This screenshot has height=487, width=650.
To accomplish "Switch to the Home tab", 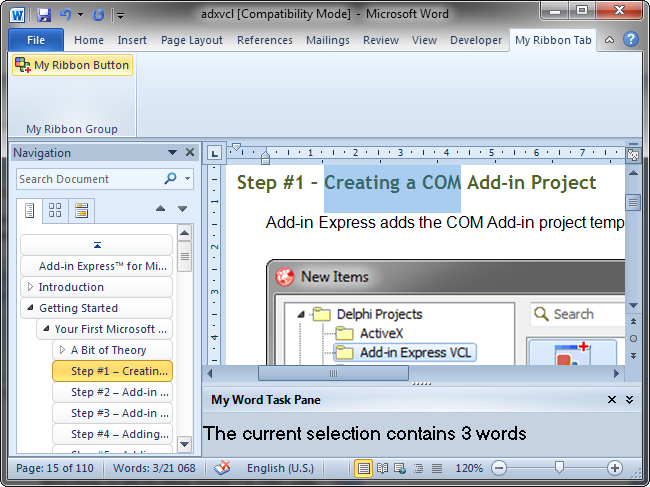I will [89, 40].
